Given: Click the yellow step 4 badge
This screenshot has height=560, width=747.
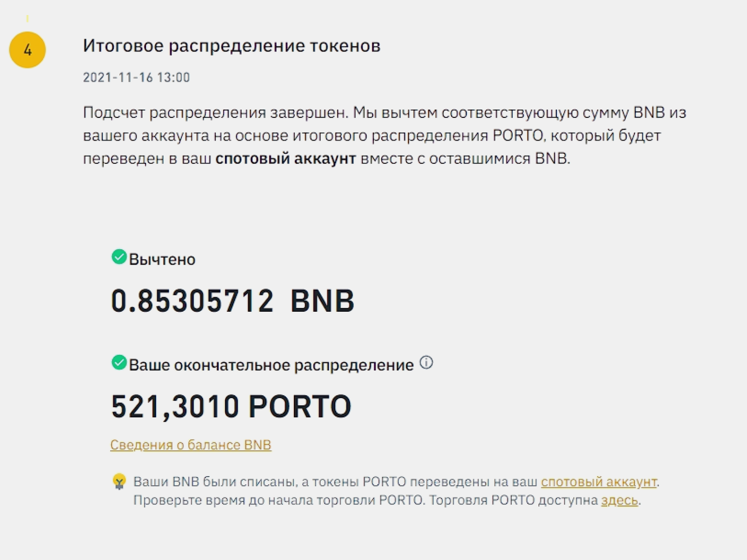Looking at the screenshot, I should click(28, 50).
